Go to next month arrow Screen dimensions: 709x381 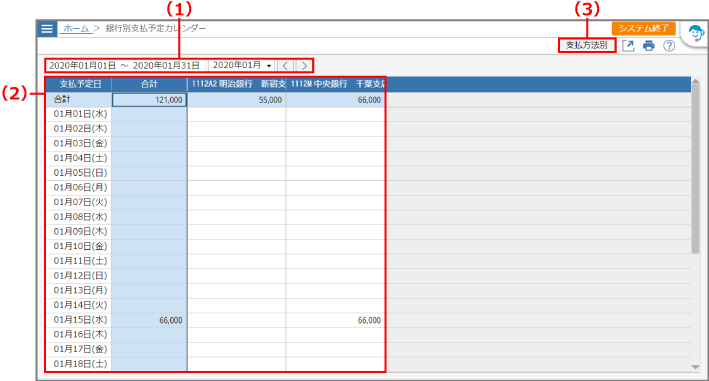pyautogui.click(x=304, y=66)
